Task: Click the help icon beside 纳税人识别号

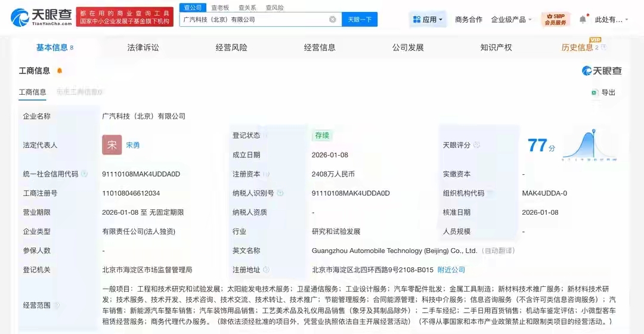Action: tap(280, 193)
